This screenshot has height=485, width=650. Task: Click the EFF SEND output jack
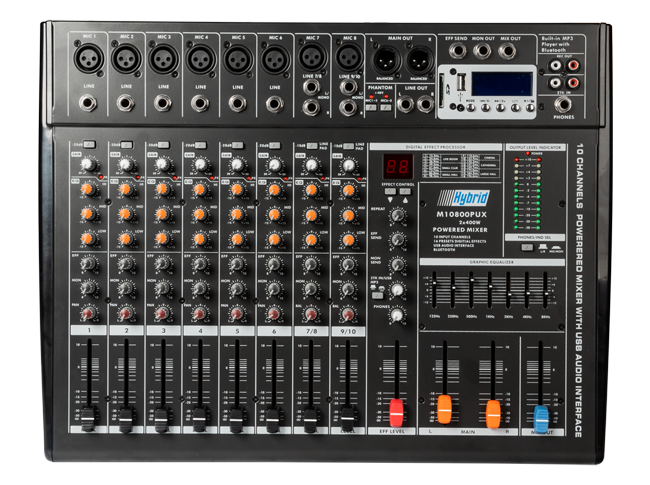(459, 51)
